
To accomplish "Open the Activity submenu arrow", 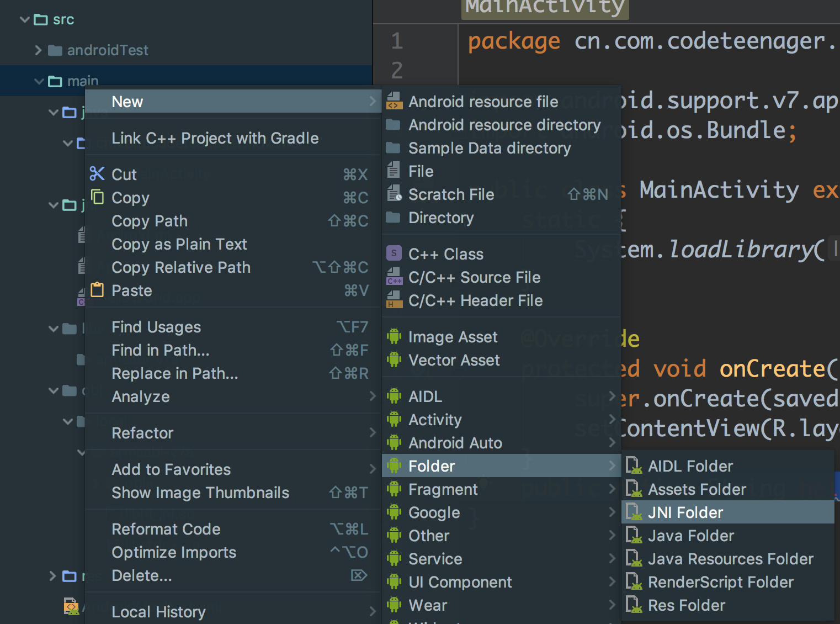I will (612, 420).
